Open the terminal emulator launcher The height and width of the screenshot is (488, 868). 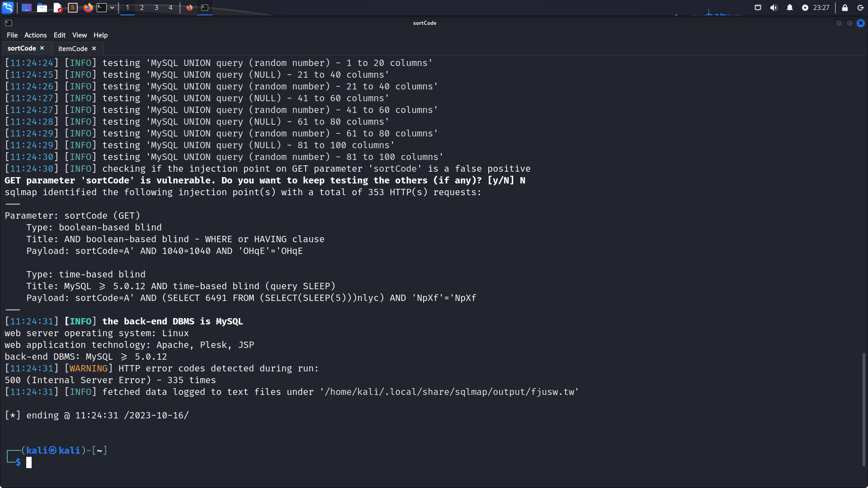pos(102,8)
